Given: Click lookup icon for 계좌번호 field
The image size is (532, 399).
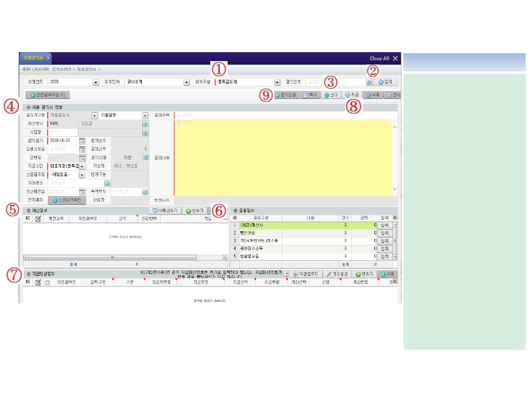Looking at the screenshot, I should click(x=107, y=183).
